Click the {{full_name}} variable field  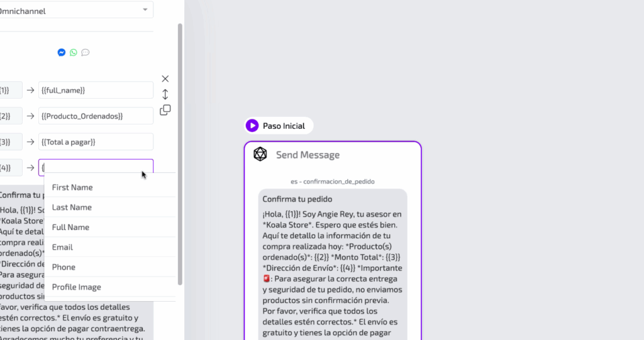pos(96,90)
